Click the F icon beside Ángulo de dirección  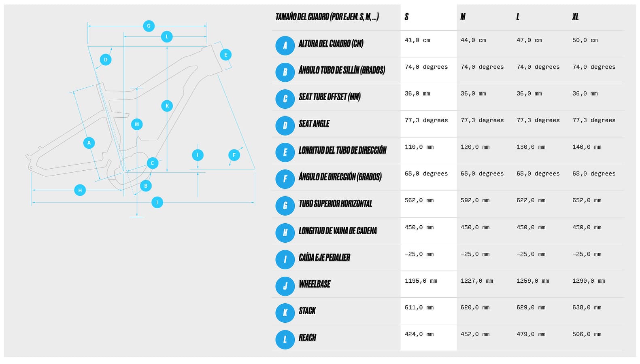point(285,179)
